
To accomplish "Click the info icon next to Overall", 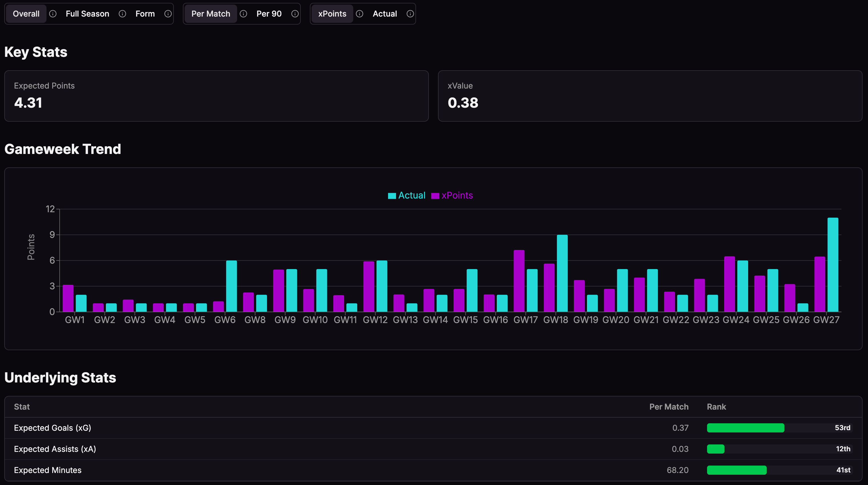I will [53, 14].
